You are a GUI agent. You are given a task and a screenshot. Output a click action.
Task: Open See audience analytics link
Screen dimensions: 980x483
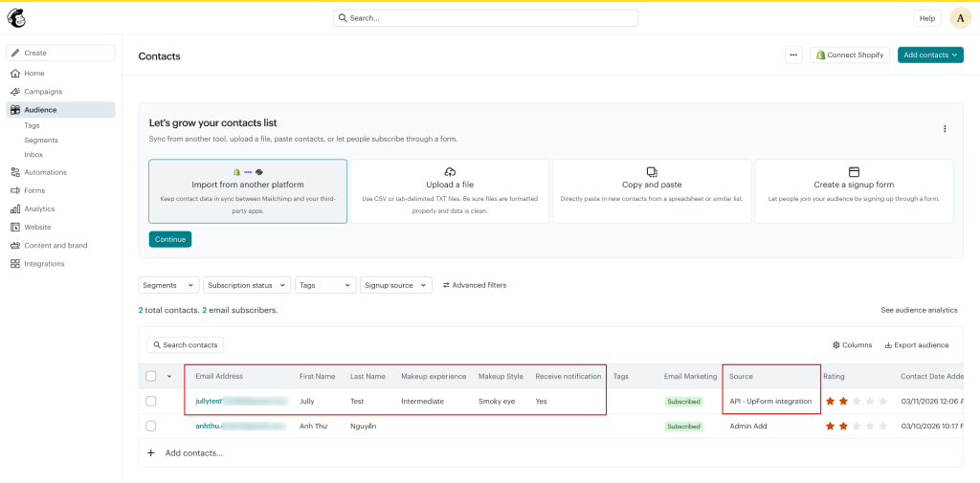pyautogui.click(x=919, y=310)
